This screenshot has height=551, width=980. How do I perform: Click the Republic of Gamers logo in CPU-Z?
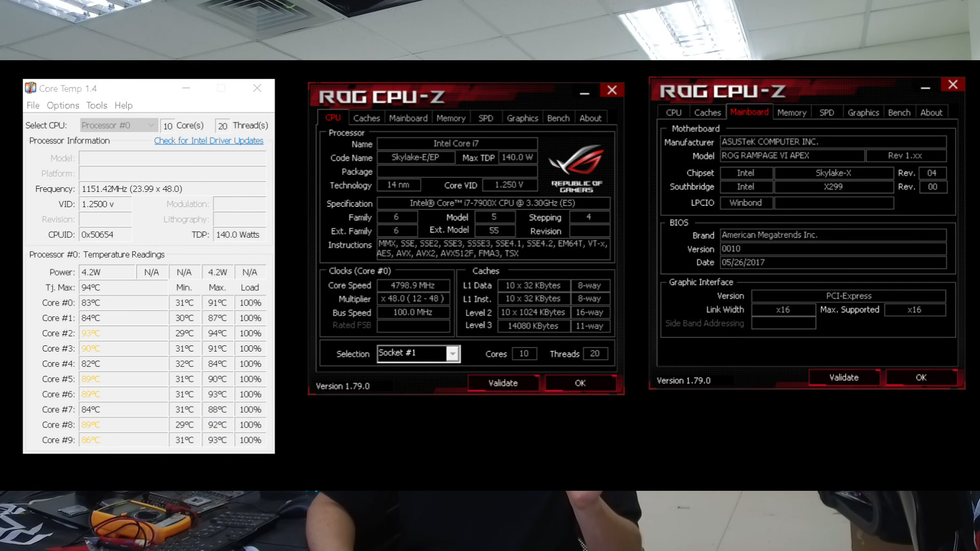point(577,169)
